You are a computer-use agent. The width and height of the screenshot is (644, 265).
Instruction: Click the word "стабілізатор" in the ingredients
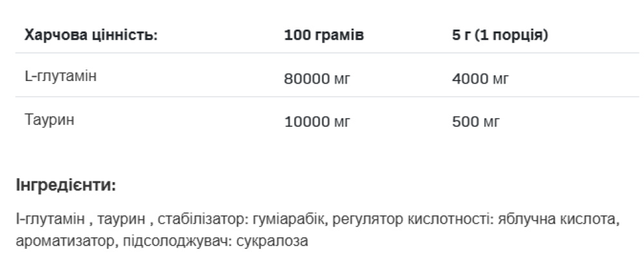tap(194, 221)
